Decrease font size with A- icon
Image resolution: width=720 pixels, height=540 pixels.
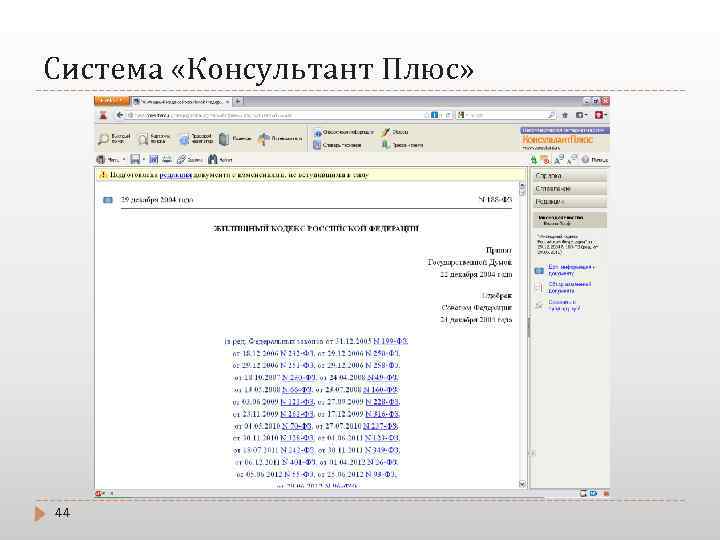click(572, 159)
